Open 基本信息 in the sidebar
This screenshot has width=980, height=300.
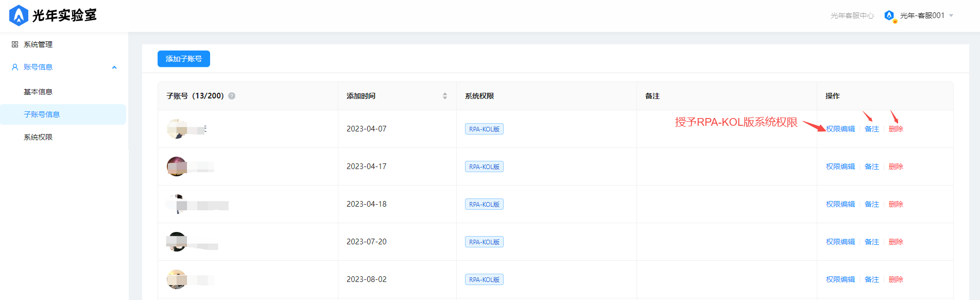[38, 92]
